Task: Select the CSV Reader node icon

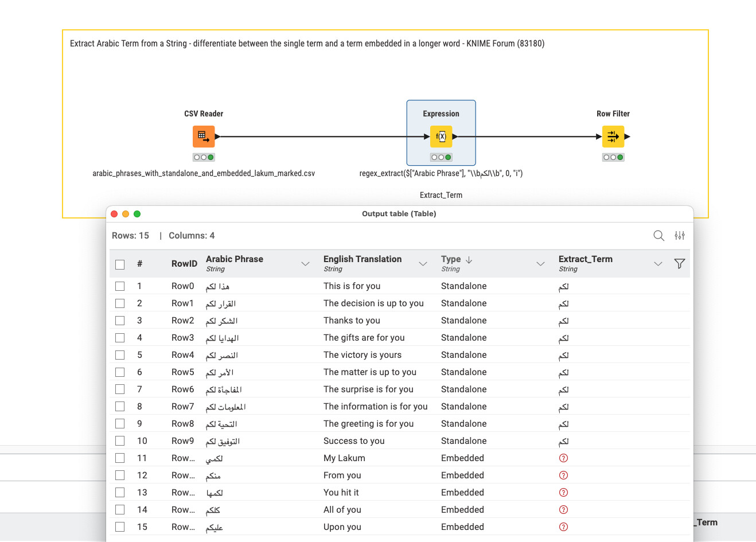Action: [x=204, y=137]
